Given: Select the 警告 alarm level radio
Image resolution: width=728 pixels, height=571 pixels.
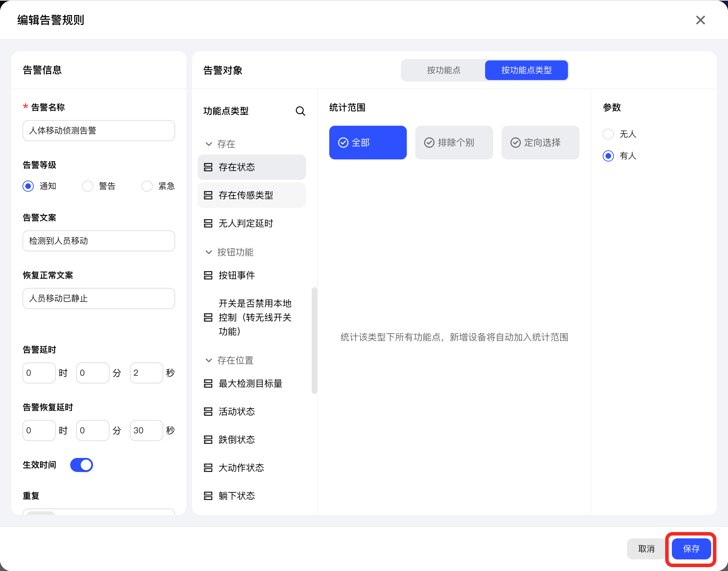Looking at the screenshot, I should pos(88,186).
